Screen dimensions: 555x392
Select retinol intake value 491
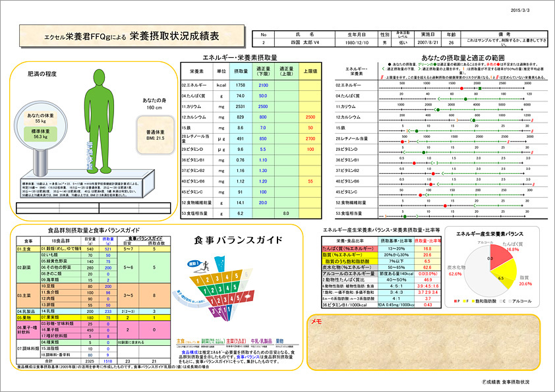pos(241,139)
